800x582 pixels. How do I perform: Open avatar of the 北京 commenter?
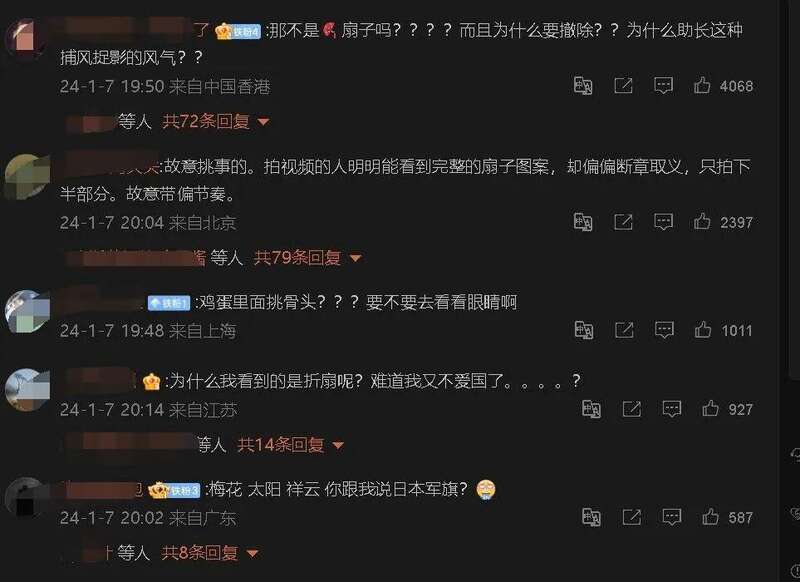pos(27,176)
